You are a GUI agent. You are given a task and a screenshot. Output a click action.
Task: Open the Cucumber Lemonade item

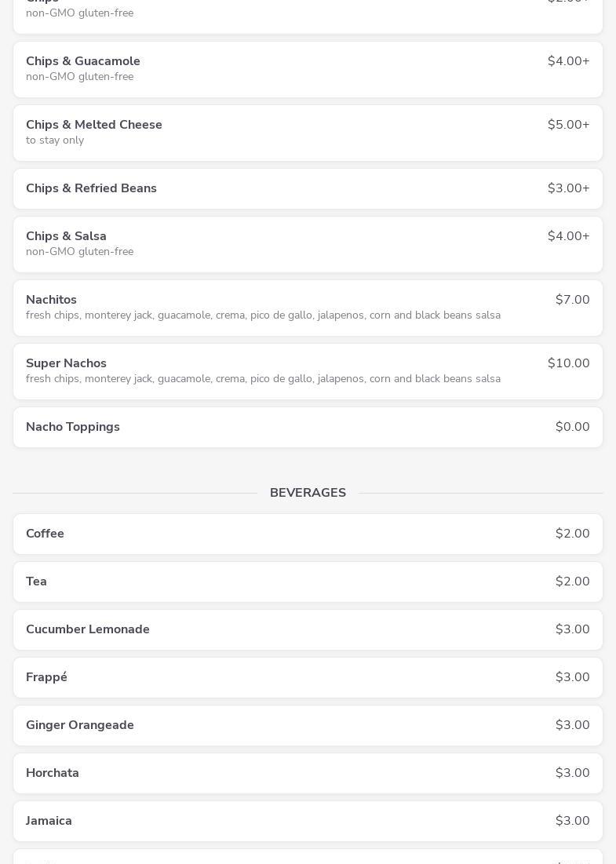(x=88, y=629)
